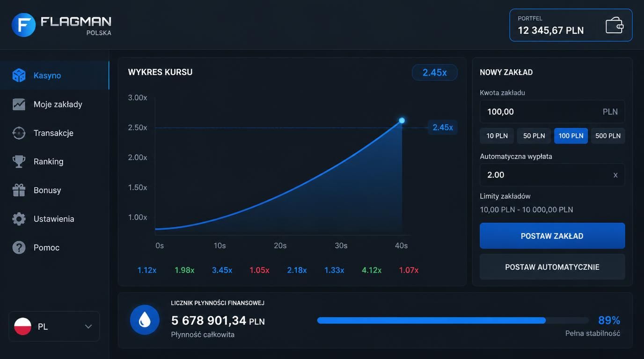Click the 4.12x history multiplier

tap(372, 270)
